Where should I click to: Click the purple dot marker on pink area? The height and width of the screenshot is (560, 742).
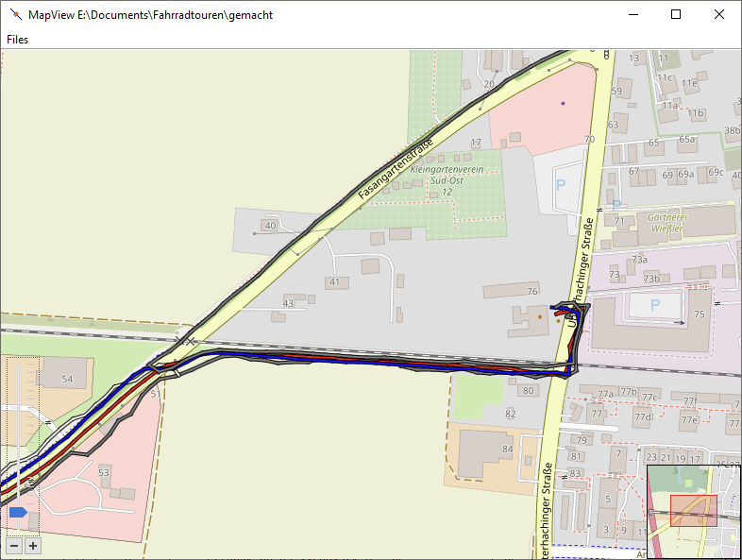click(563, 103)
